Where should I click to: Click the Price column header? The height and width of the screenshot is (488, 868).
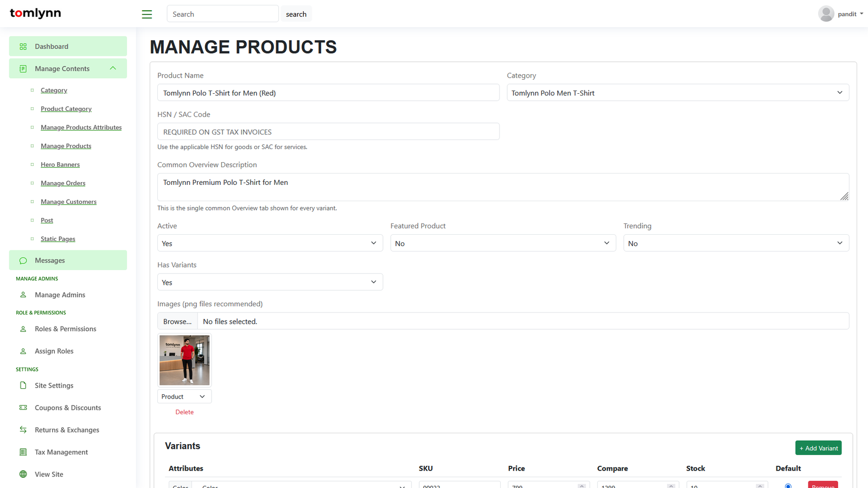516,468
